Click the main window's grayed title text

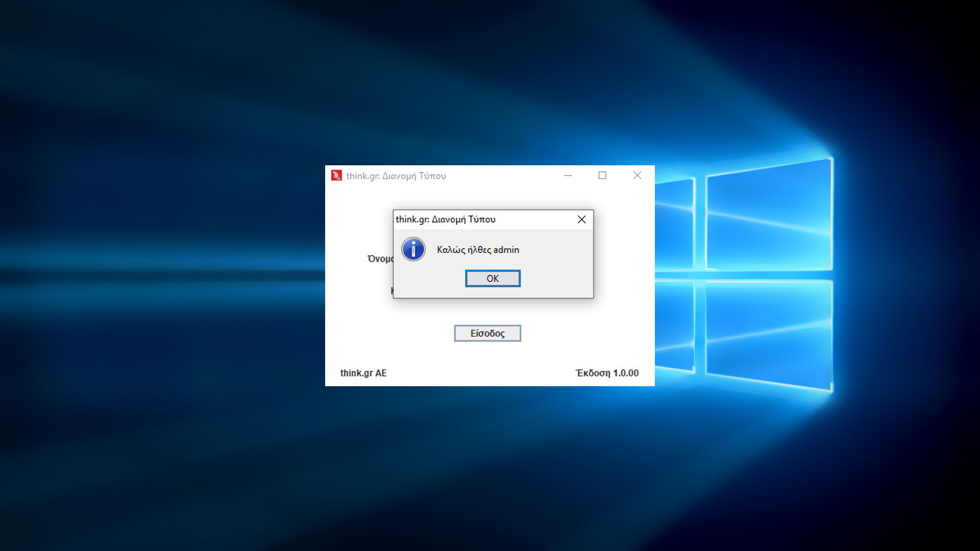point(396,176)
